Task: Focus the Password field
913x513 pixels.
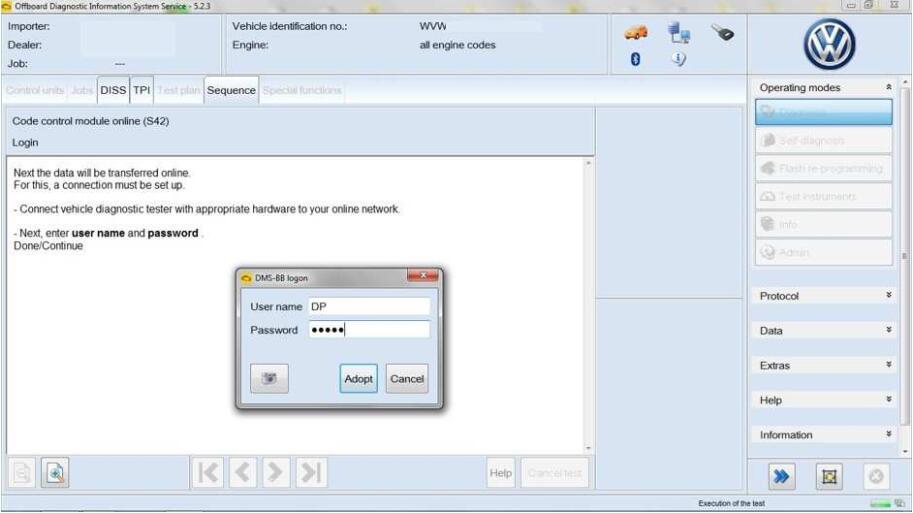Action: pyautogui.click(x=369, y=330)
